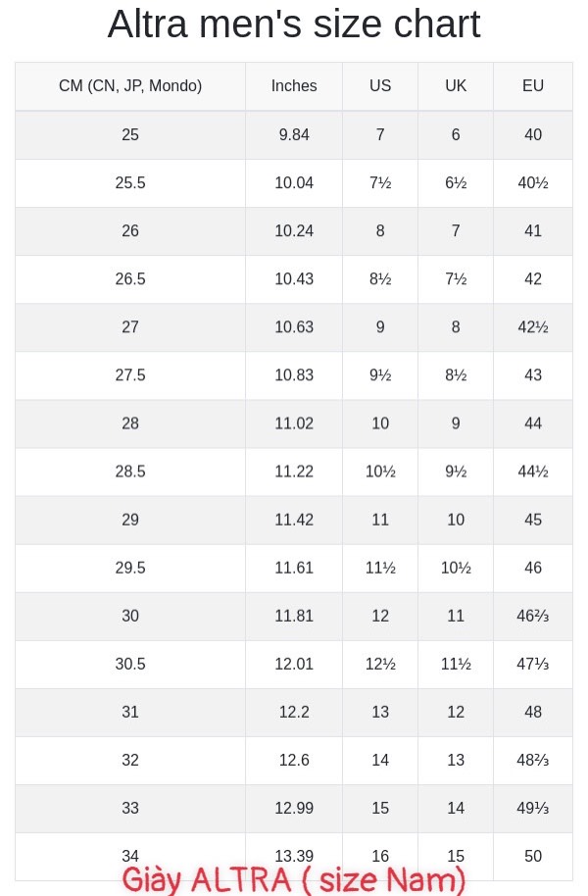Click the US column header

point(380,85)
